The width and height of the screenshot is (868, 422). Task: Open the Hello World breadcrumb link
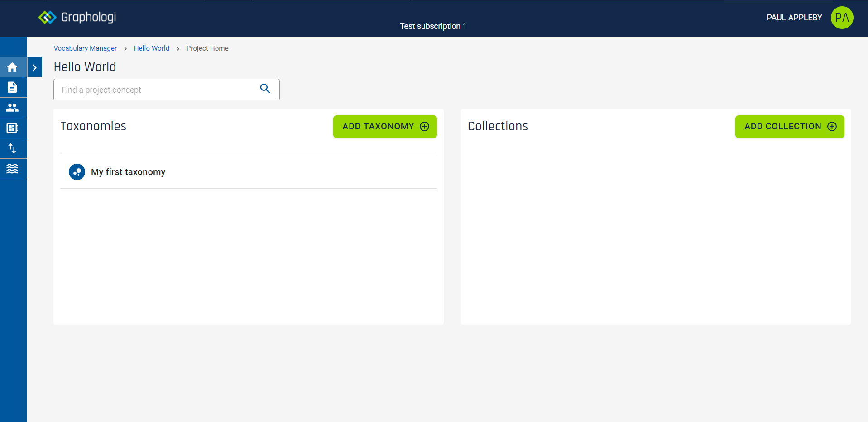click(x=152, y=48)
